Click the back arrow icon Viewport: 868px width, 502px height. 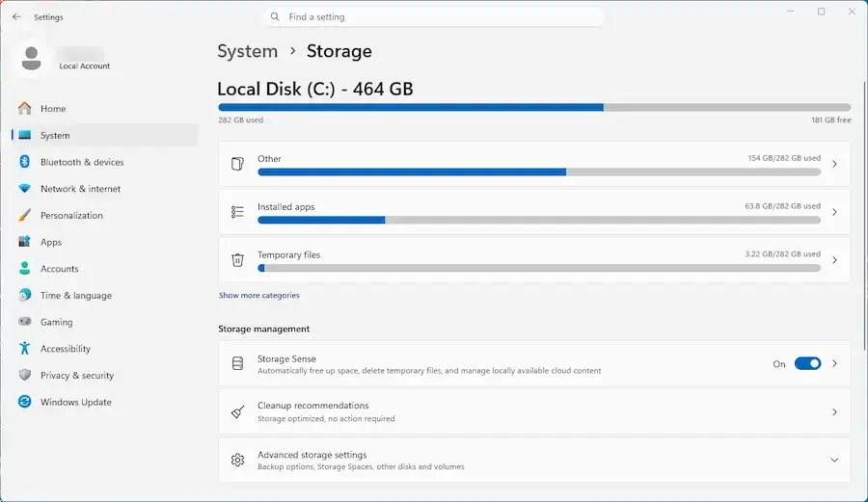click(16, 17)
